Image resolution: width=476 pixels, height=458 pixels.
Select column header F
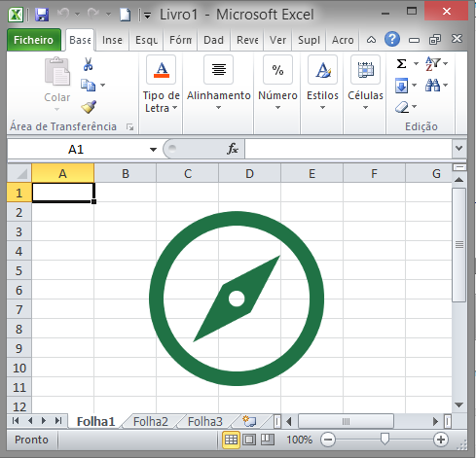pyautogui.click(x=374, y=173)
